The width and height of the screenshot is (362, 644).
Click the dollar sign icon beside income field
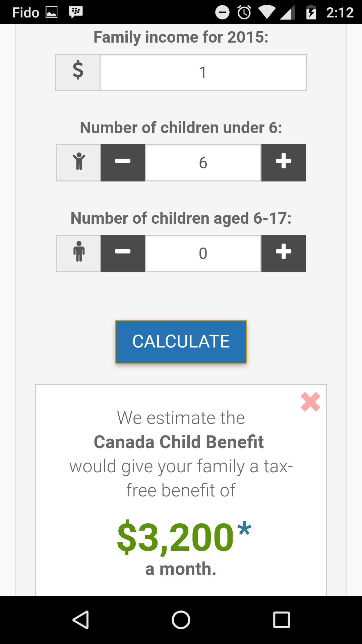tap(78, 70)
